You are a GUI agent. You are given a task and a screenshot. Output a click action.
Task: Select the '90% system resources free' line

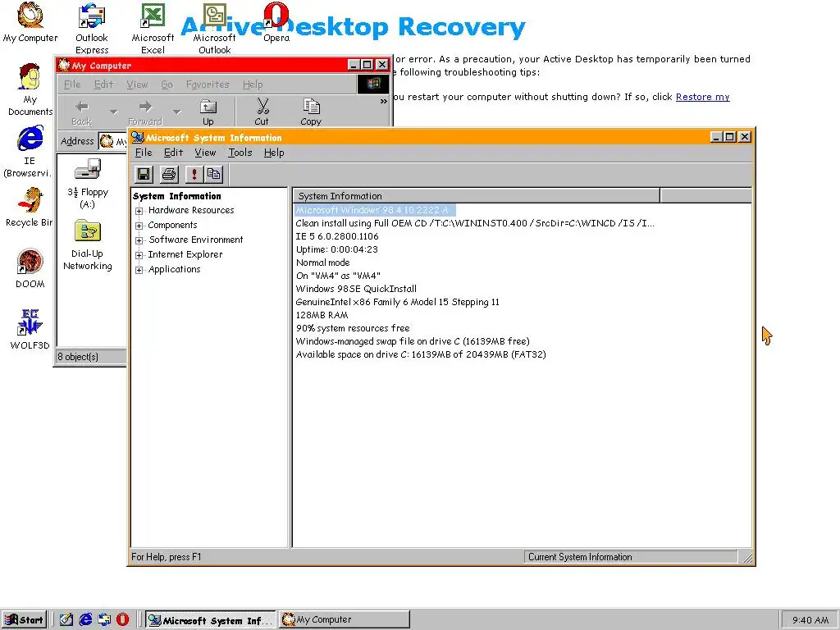pyautogui.click(x=353, y=328)
